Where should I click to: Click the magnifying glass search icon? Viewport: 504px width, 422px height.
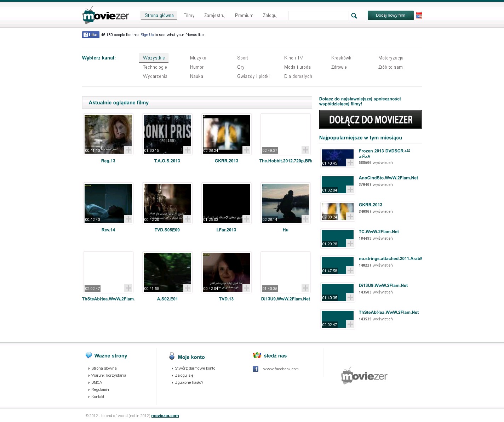click(354, 16)
